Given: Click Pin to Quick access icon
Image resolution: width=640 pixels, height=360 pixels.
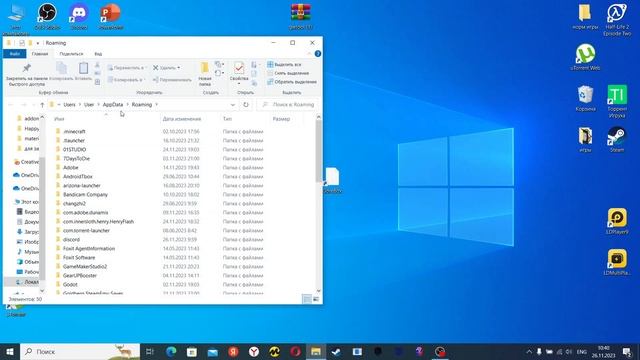Looking at the screenshot, I should tap(27, 74).
